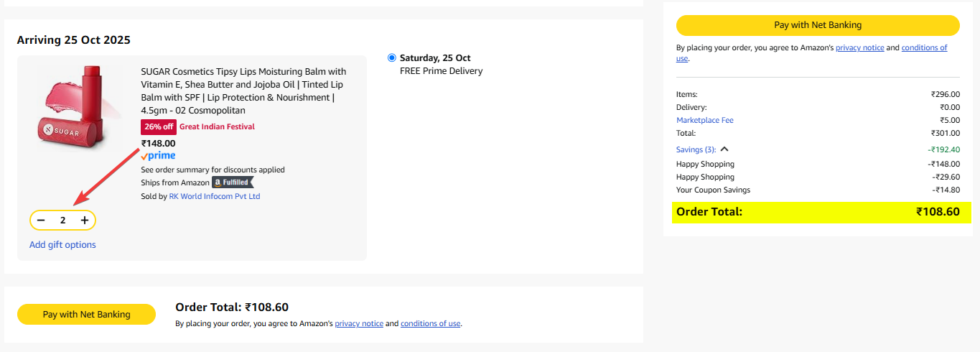Viewport: 980px width, 352px height.
Task: Click the Amazon Fulfilled badge
Action: pos(233,182)
